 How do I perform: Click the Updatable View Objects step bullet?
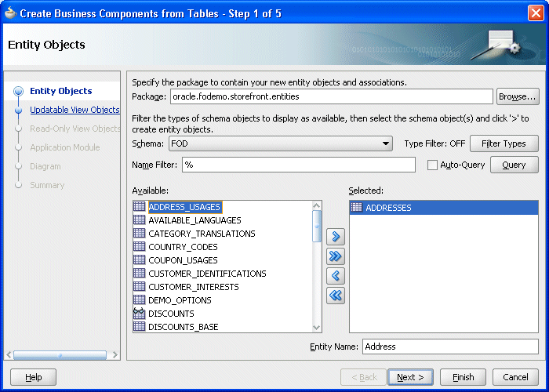pos(18,110)
